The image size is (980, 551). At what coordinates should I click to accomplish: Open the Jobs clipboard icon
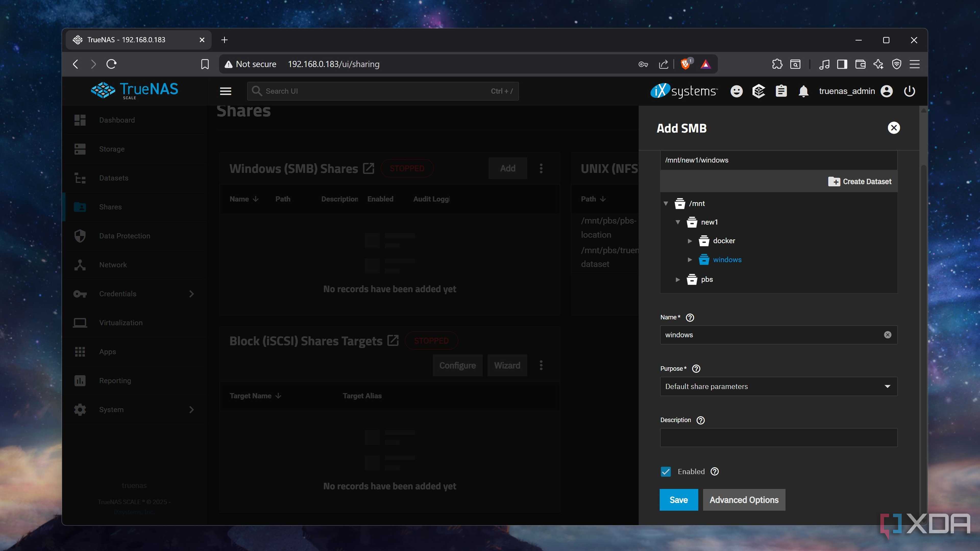(781, 91)
